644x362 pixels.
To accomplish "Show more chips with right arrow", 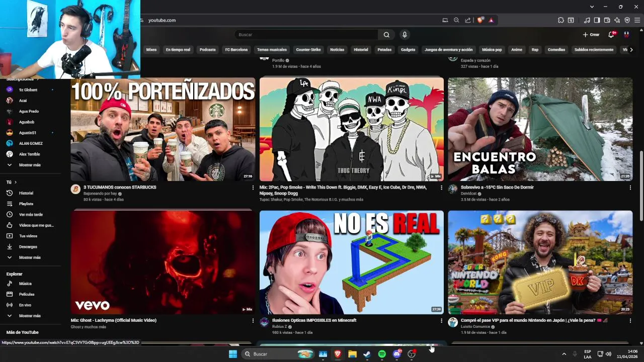I will (631, 50).
